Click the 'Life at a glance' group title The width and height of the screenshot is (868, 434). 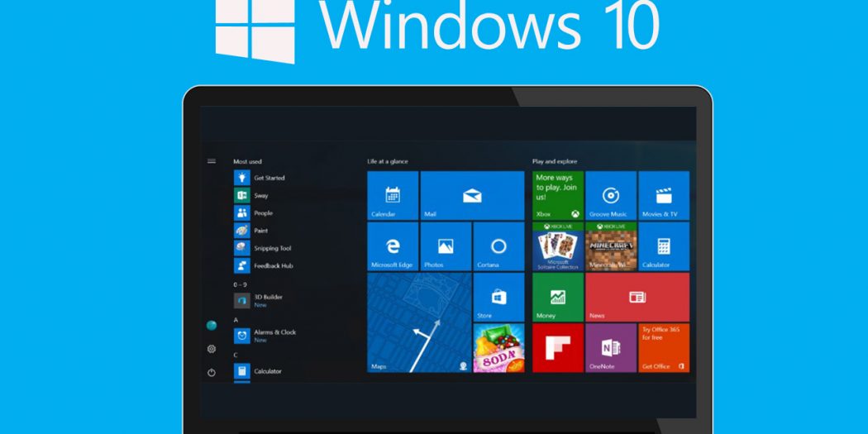coord(388,162)
